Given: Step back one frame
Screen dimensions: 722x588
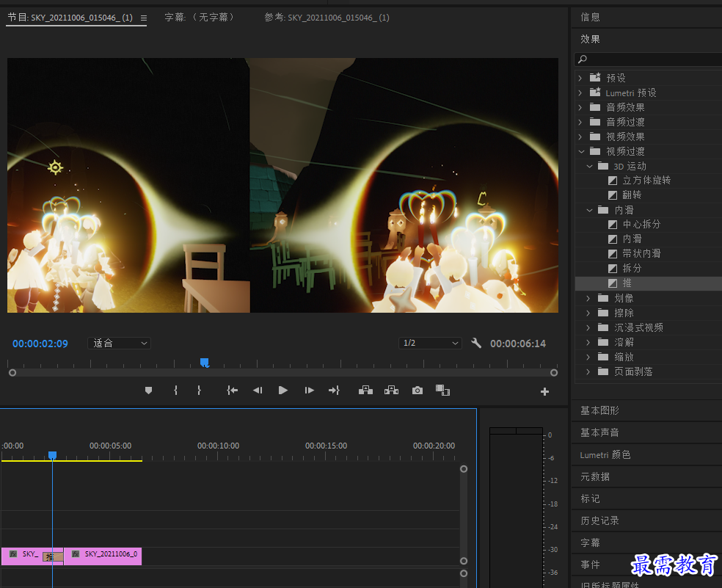Looking at the screenshot, I should pos(258,391).
